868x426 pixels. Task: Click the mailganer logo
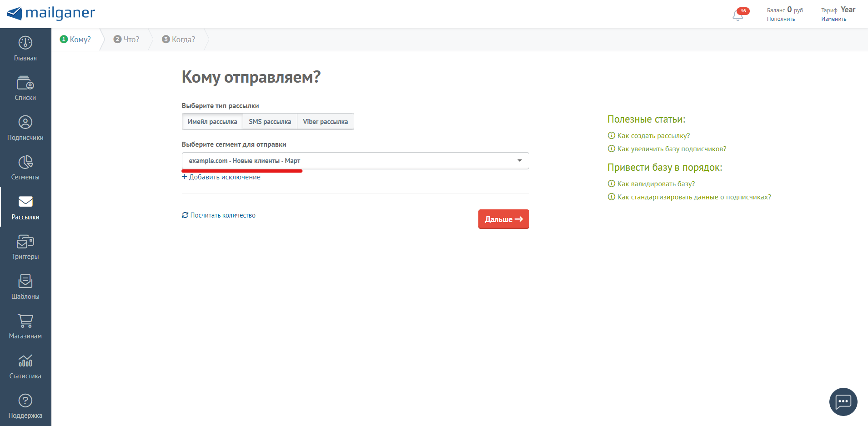(x=51, y=13)
